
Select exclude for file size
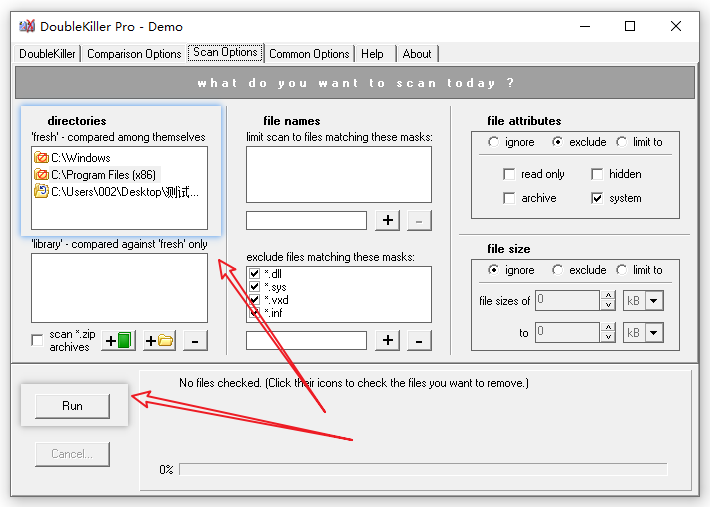[558, 270]
